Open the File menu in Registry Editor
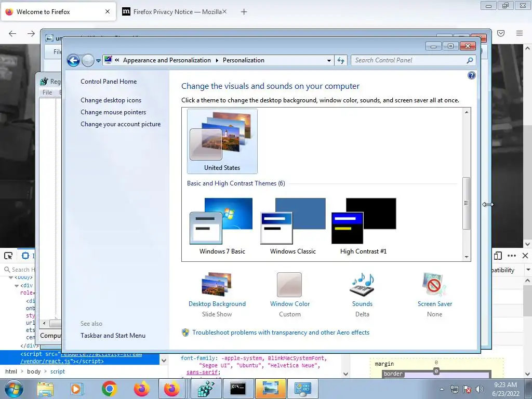Viewport: 532px width, 399px height. pyautogui.click(x=47, y=92)
